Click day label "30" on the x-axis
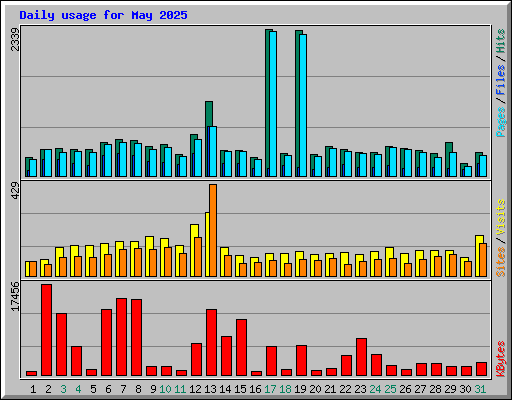512x400 pixels. click(465, 389)
